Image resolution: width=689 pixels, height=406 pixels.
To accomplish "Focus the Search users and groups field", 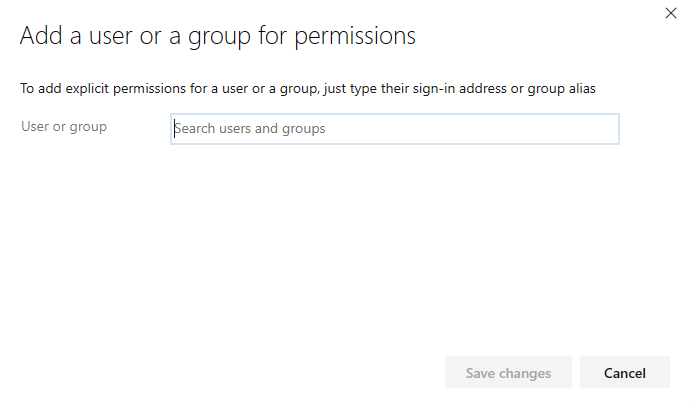I will coord(395,129).
